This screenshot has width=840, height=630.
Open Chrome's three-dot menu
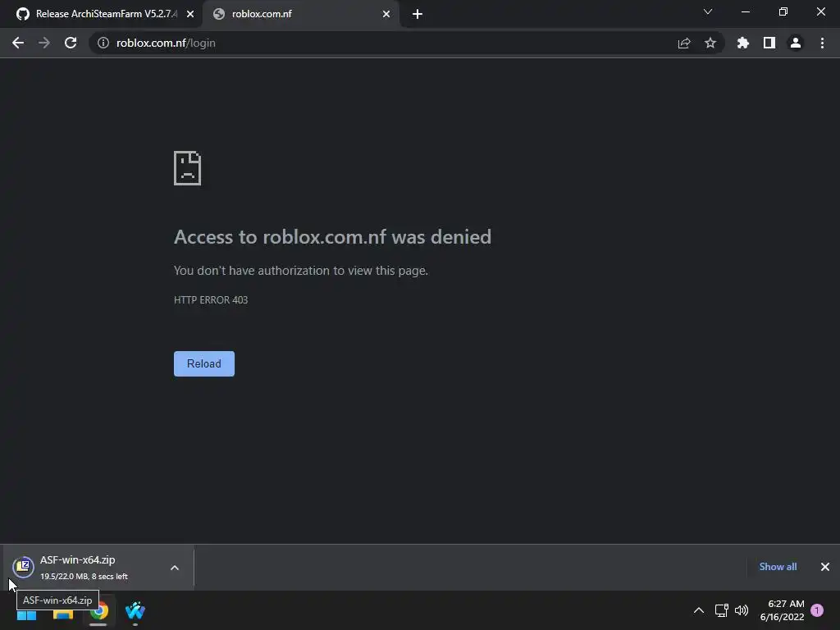pyautogui.click(x=822, y=43)
